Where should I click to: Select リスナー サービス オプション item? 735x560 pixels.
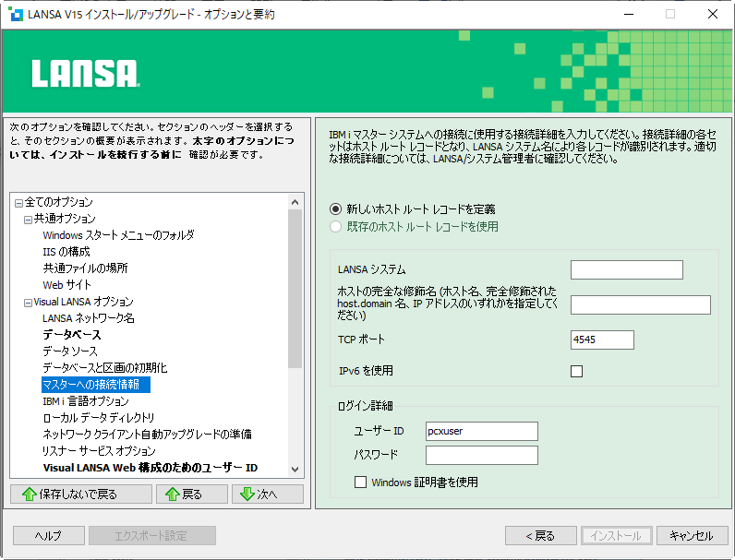tap(99, 451)
